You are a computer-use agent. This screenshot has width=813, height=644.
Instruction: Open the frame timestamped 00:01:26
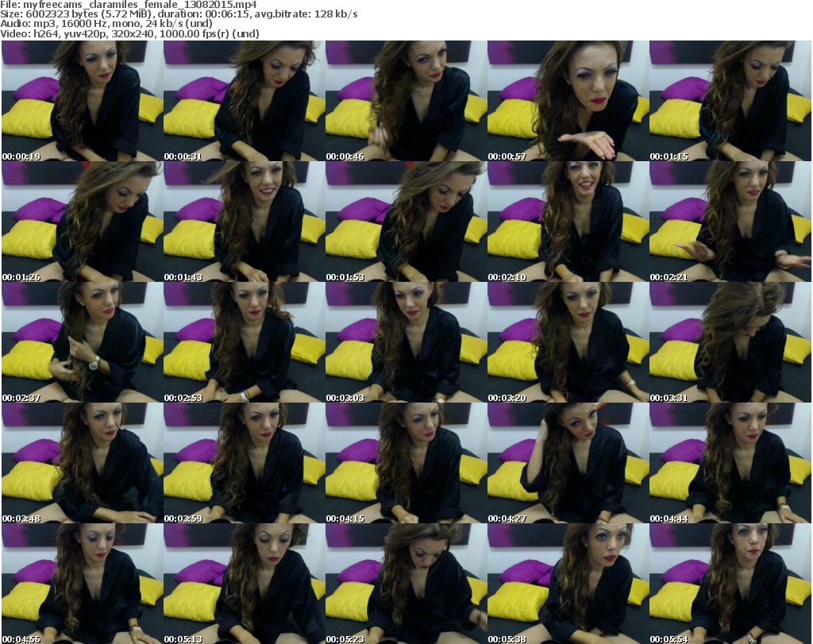[x=82, y=222]
